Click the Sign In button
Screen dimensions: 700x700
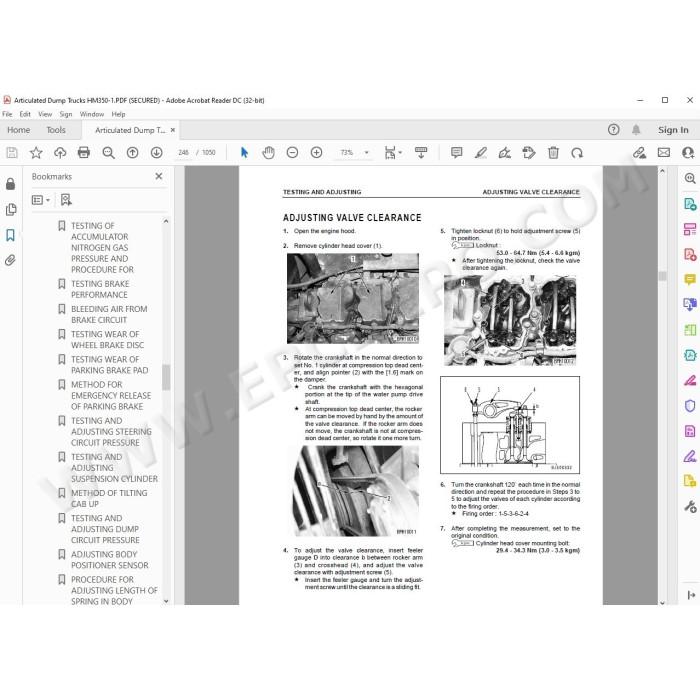pos(673,130)
